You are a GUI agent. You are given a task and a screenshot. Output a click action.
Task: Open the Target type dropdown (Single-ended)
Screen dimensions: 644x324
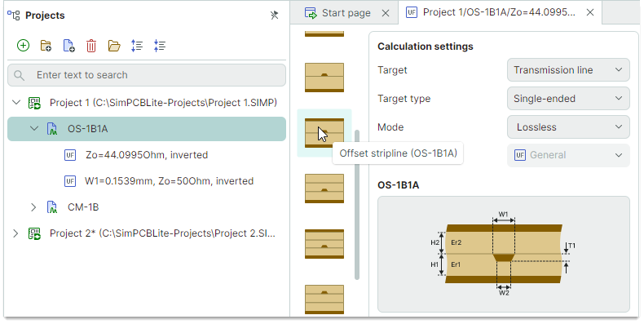568,98
